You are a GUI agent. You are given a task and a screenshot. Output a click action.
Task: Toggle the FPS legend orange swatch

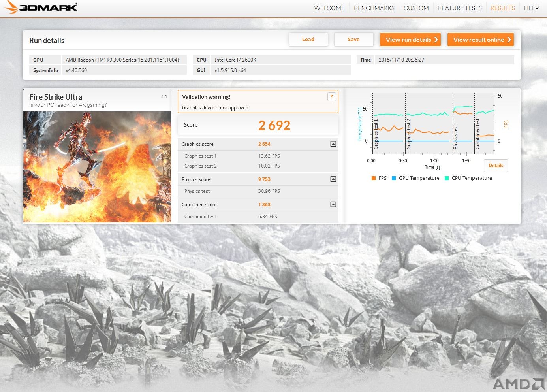[x=374, y=178]
